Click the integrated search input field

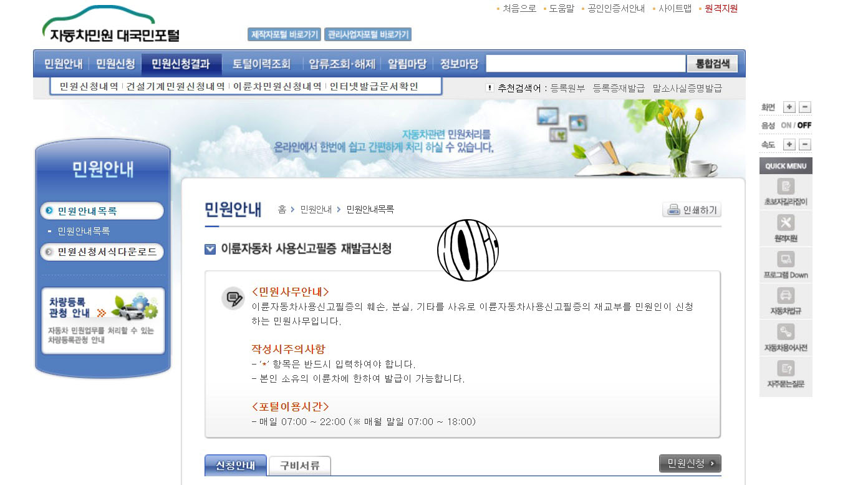click(586, 64)
